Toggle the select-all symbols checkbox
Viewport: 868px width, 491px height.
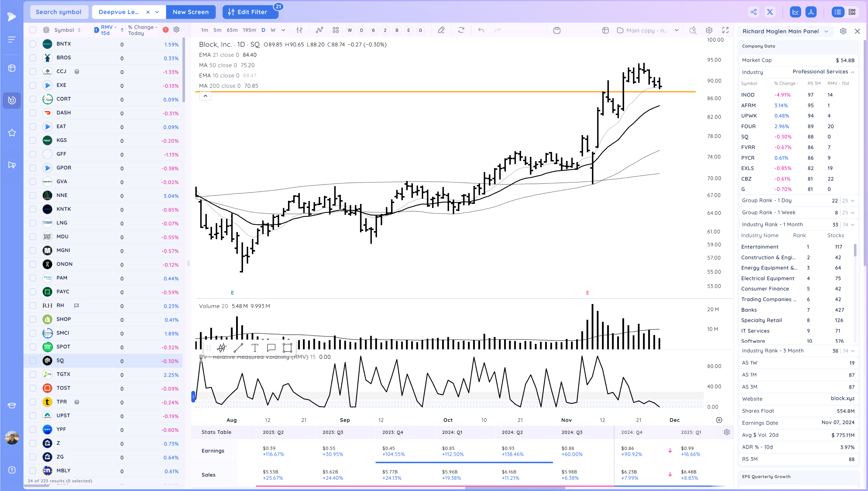(33, 30)
